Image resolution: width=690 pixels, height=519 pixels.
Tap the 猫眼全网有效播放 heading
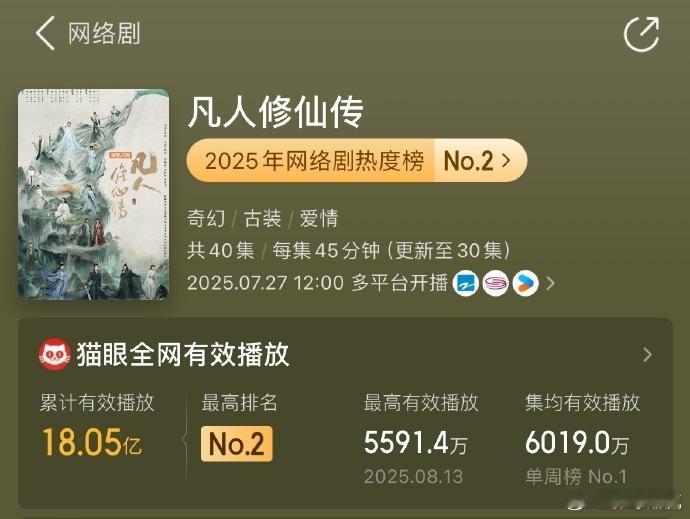[183, 354]
